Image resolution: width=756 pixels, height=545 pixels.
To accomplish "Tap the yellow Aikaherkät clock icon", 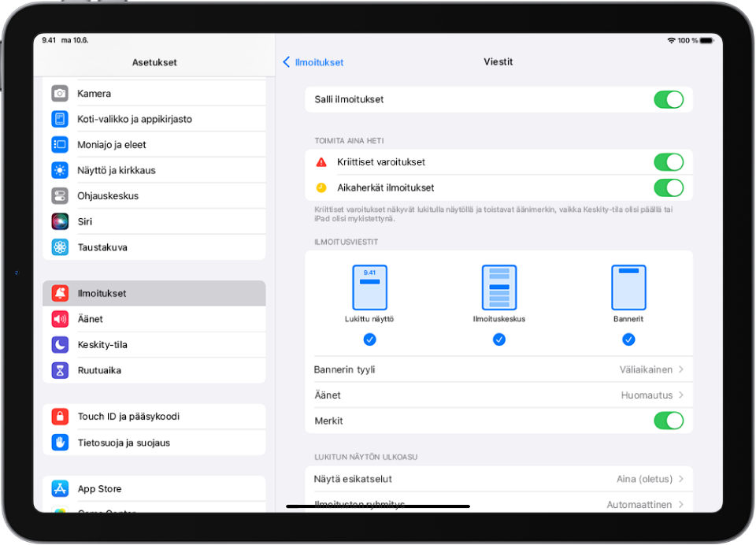I will click(x=321, y=187).
